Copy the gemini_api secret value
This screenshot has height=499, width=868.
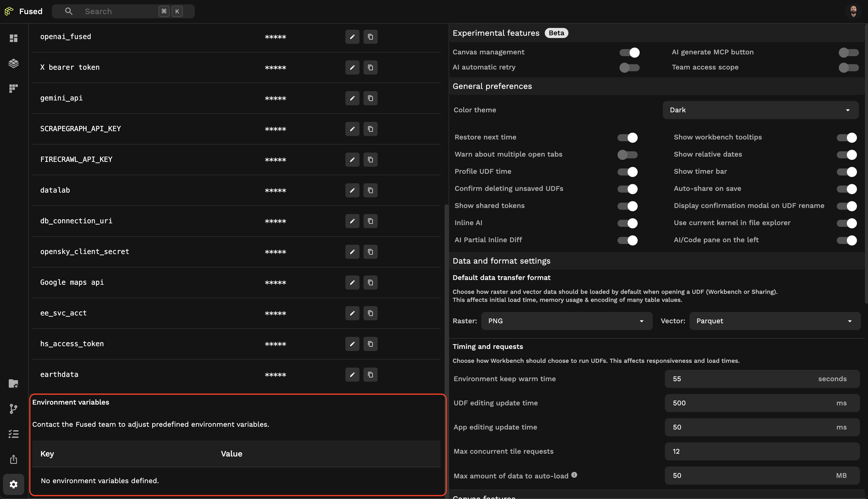(x=370, y=98)
